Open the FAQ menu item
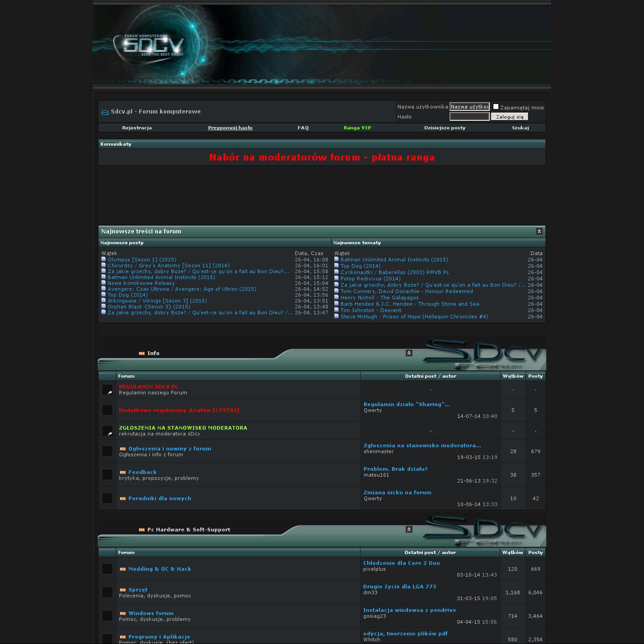This screenshot has width=644, height=644. pyautogui.click(x=303, y=128)
